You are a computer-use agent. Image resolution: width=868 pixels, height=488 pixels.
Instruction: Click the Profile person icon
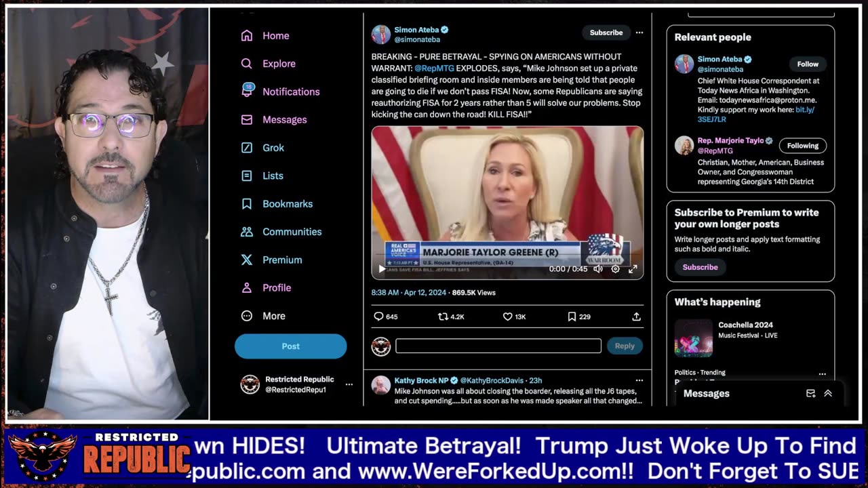[x=247, y=287]
